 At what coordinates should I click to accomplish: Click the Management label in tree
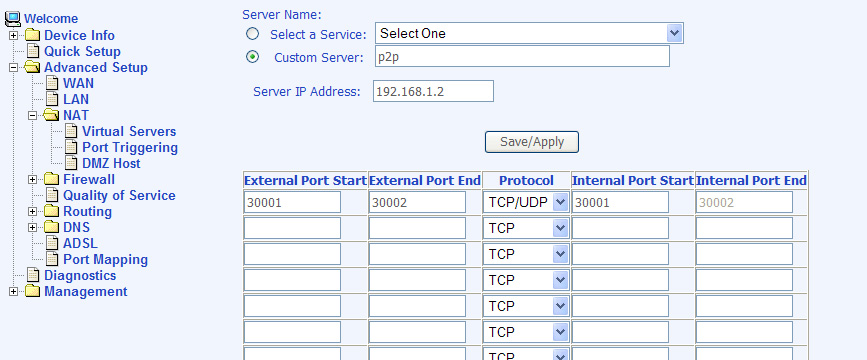coord(86,291)
